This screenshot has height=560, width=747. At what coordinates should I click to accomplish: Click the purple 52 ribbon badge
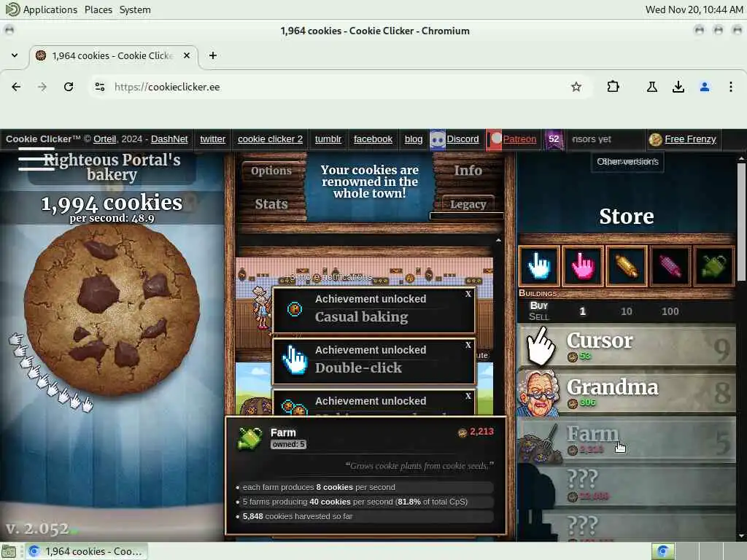[554, 139]
